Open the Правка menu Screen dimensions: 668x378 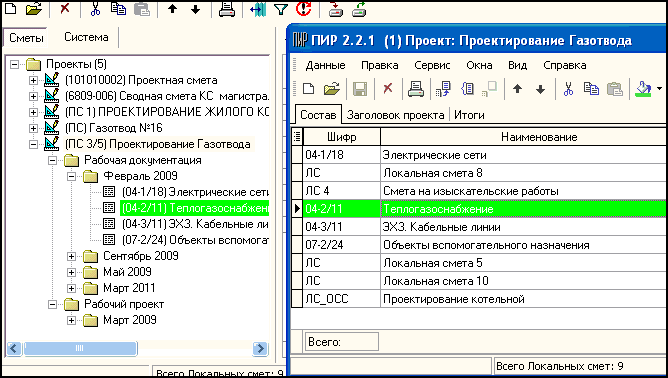coord(380,65)
